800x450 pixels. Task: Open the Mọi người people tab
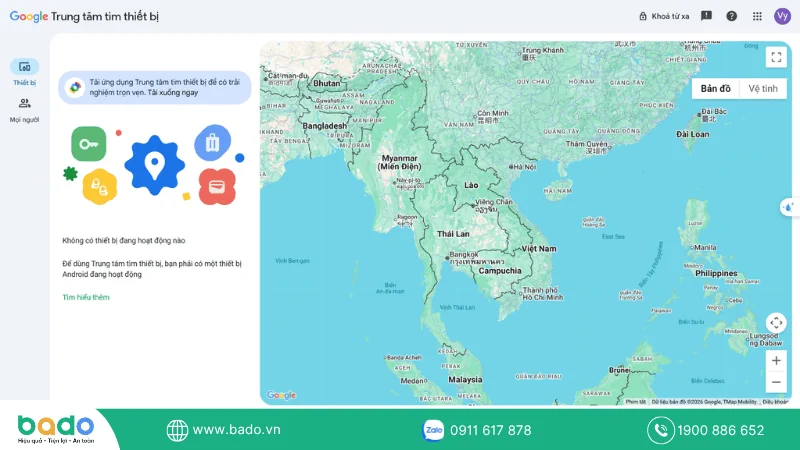point(24,110)
